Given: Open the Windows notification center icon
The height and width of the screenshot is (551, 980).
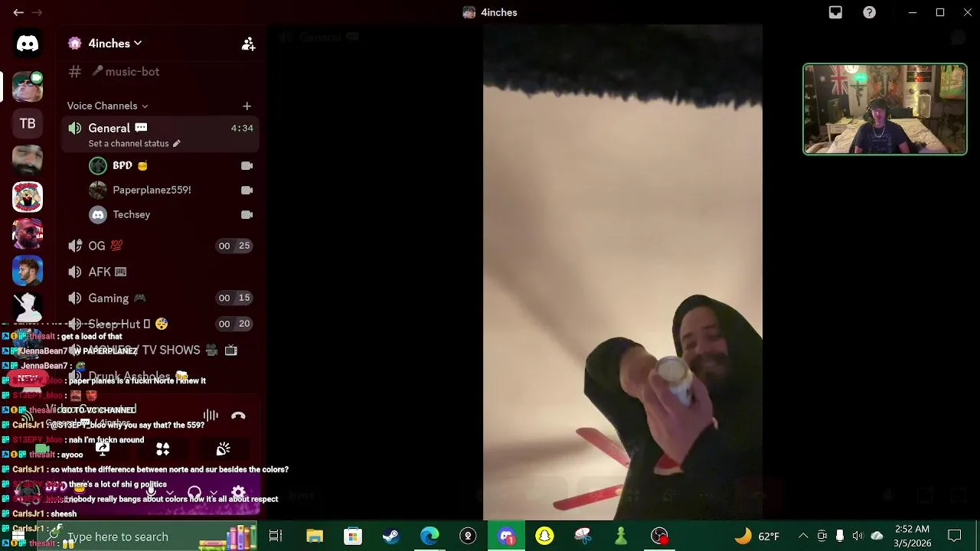Looking at the screenshot, I should [955, 536].
